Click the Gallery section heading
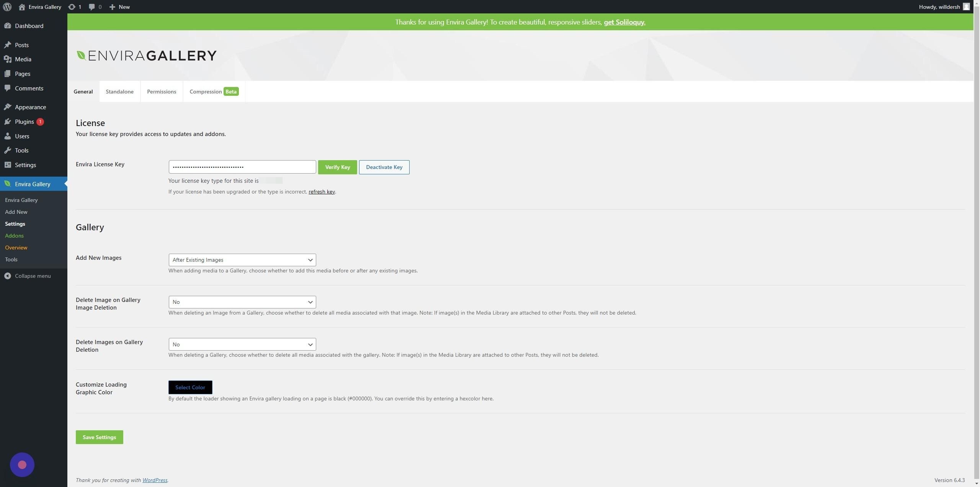The height and width of the screenshot is (487, 980). point(90,227)
